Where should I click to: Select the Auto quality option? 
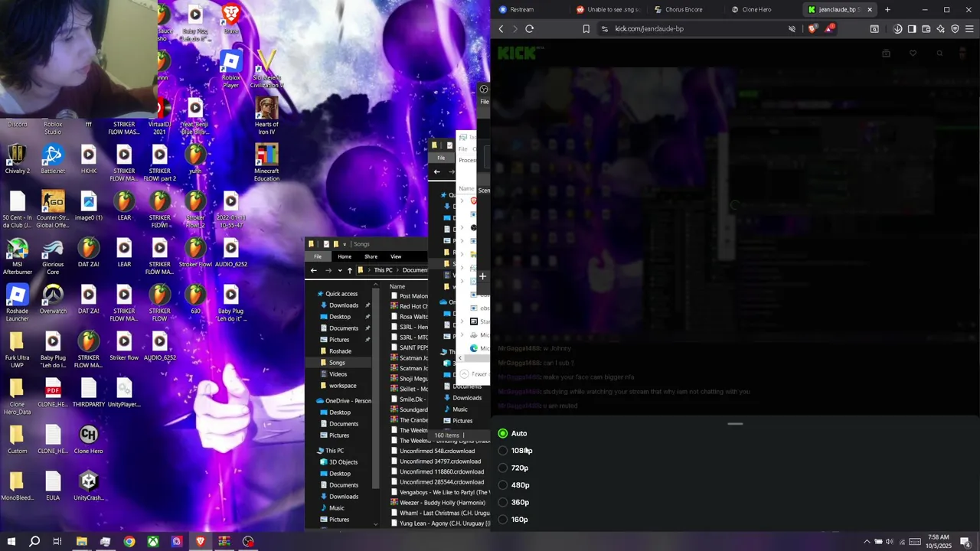click(x=512, y=433)
